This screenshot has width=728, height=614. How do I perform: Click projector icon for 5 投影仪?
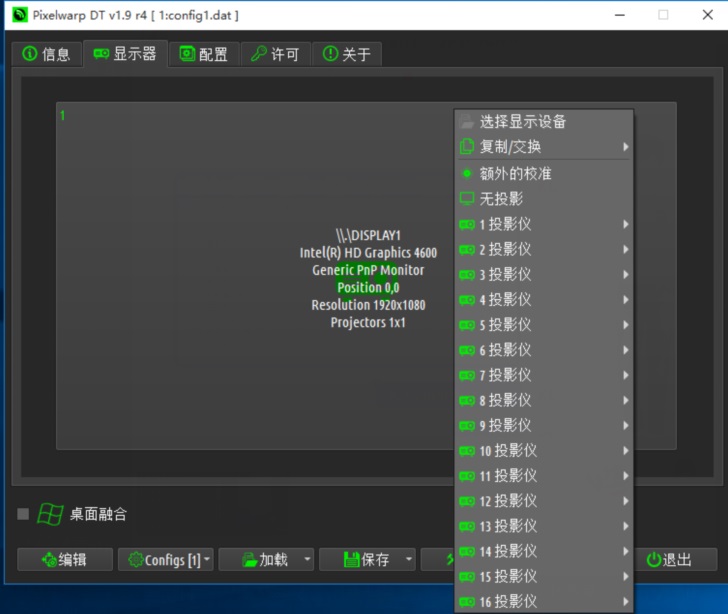coord(467,325)
